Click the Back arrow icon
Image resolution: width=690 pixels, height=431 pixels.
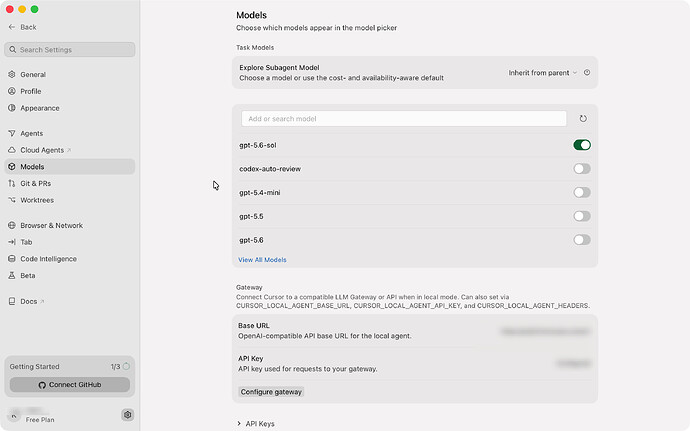coord(12,27)
